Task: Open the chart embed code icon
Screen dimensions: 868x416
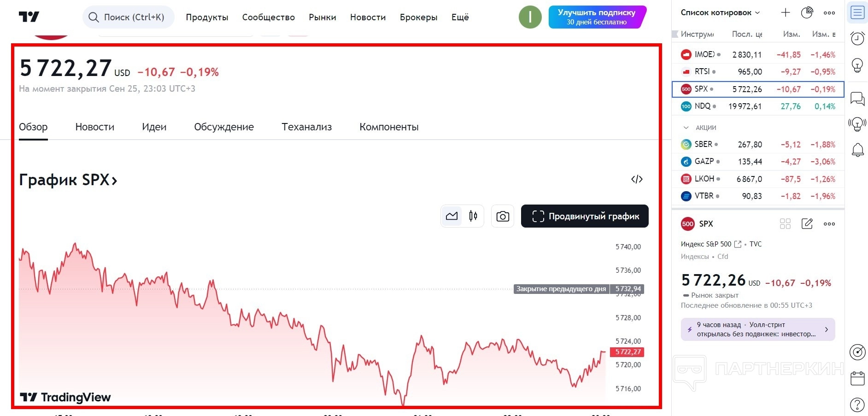Action: [637, 179]
